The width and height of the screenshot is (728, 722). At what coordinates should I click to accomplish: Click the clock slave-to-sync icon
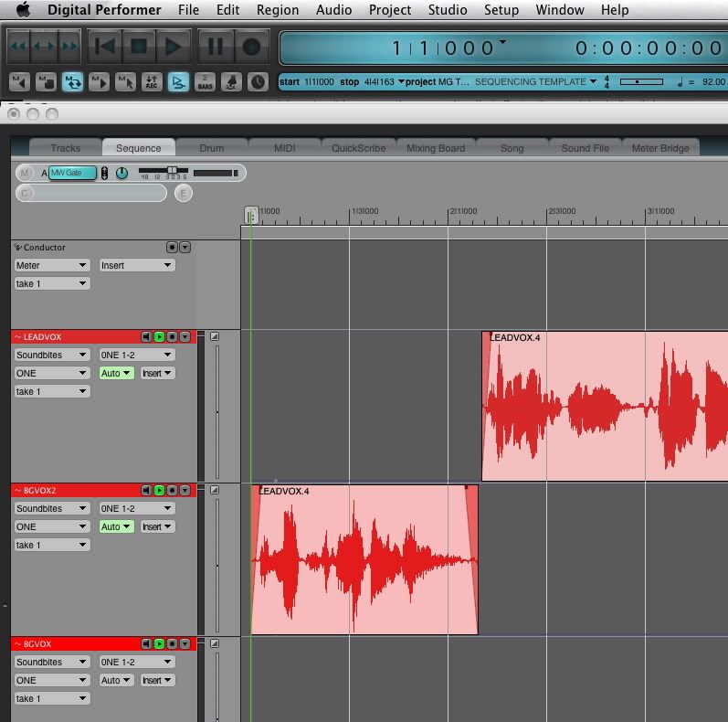click(258, 82)
